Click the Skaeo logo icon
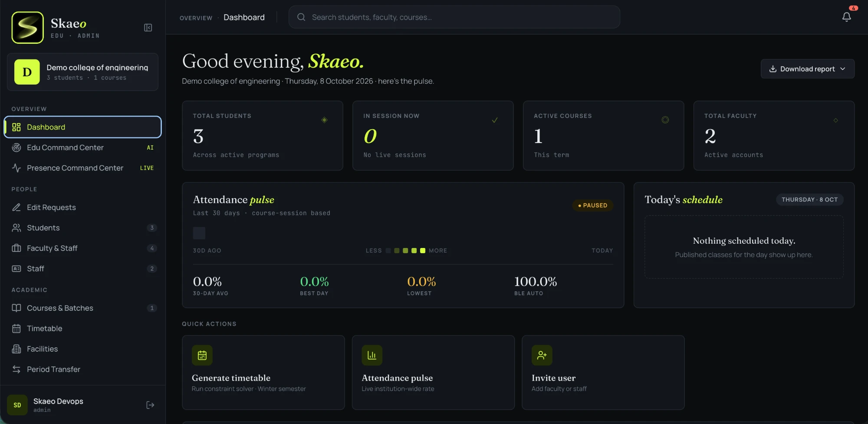This screenshot has width=868, height=424. click(x=28, y=28)
